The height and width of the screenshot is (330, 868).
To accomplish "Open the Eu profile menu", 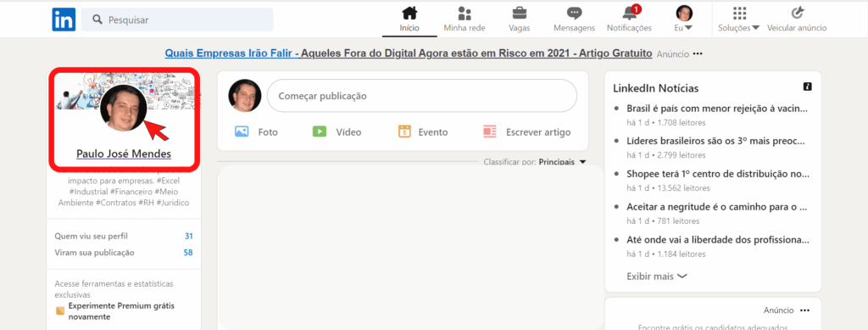I will [684, 19].
